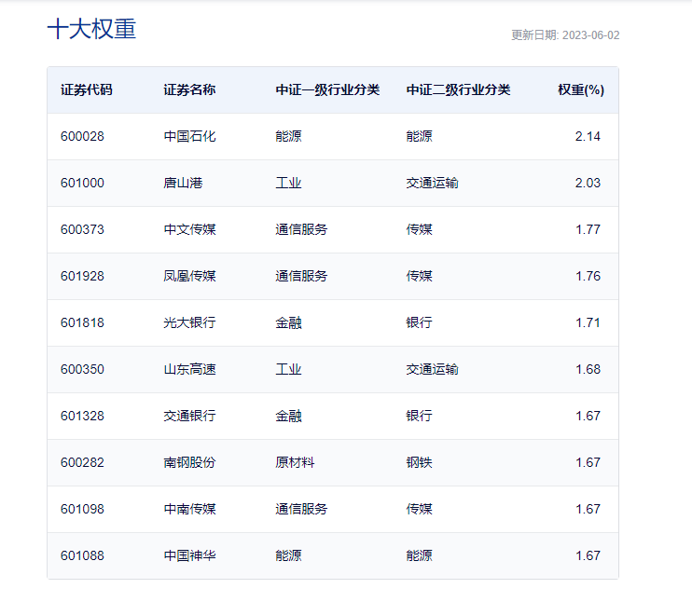Viewport: 692px width, 616px height.
Task: Click the 权重(%) column header
Action: click(x=581, y=90)
